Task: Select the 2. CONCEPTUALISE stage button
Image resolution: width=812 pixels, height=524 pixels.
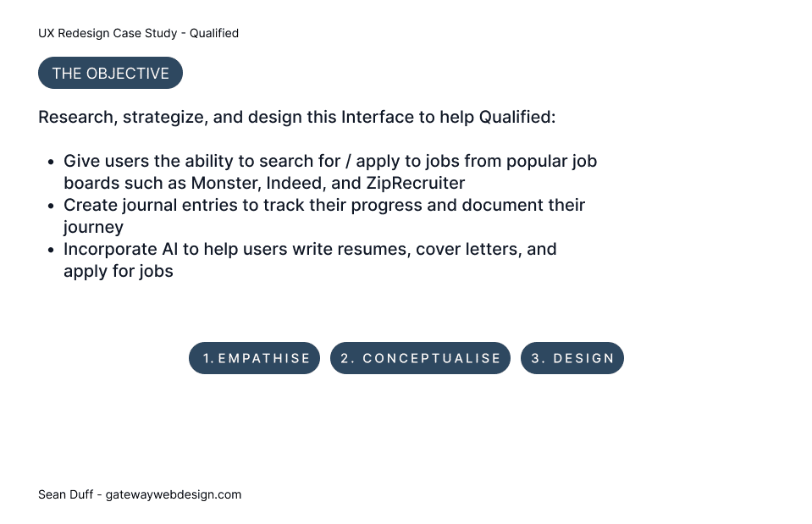Action: click(x=421, y=358)
